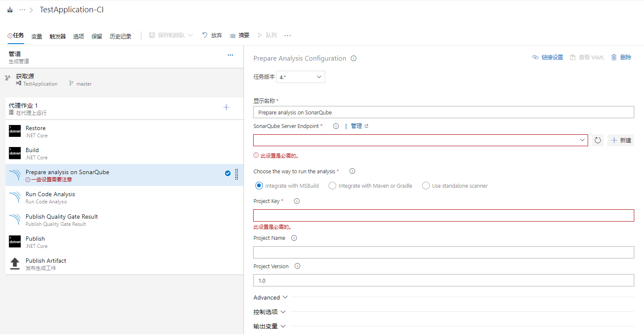644x336 pixels.
Task: Click the 摘要 summary button
Action: (240, 36)
